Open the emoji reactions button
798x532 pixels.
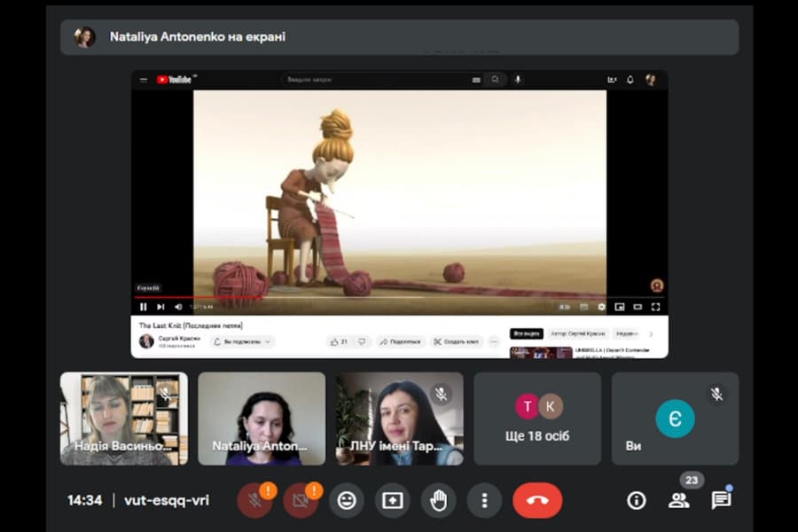[x=347, y=500]
